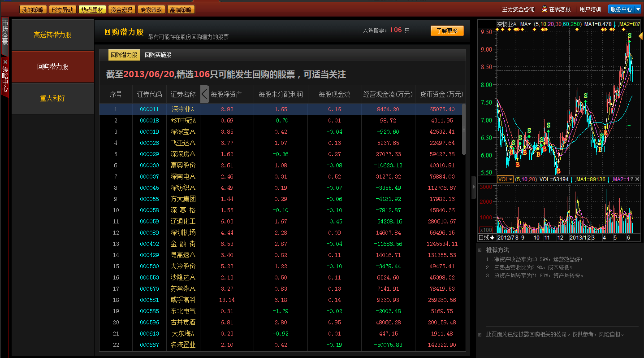644x358 pixels.
Task: Switch to the 回购实施股 tab
Action: pyautogui.click(x=158, y=55)
